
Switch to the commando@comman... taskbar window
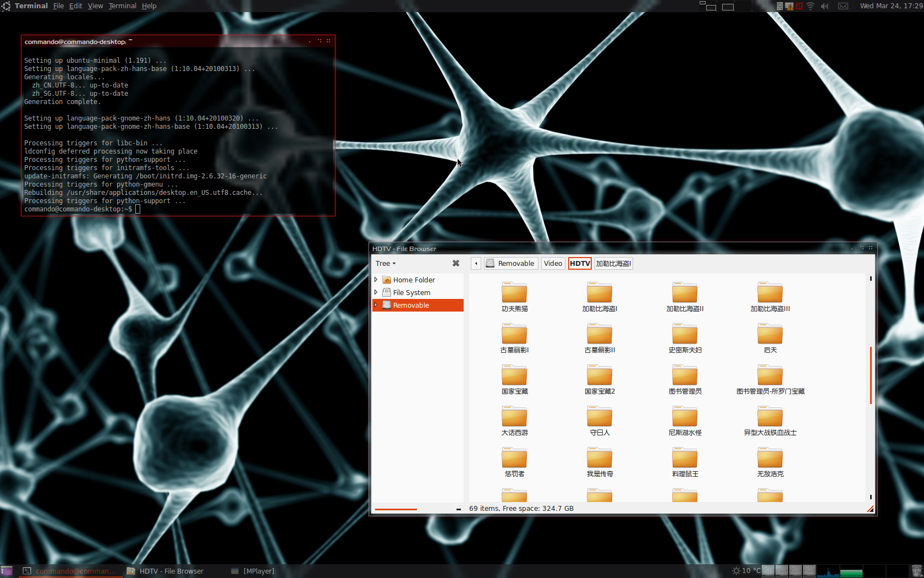(70, 571)
